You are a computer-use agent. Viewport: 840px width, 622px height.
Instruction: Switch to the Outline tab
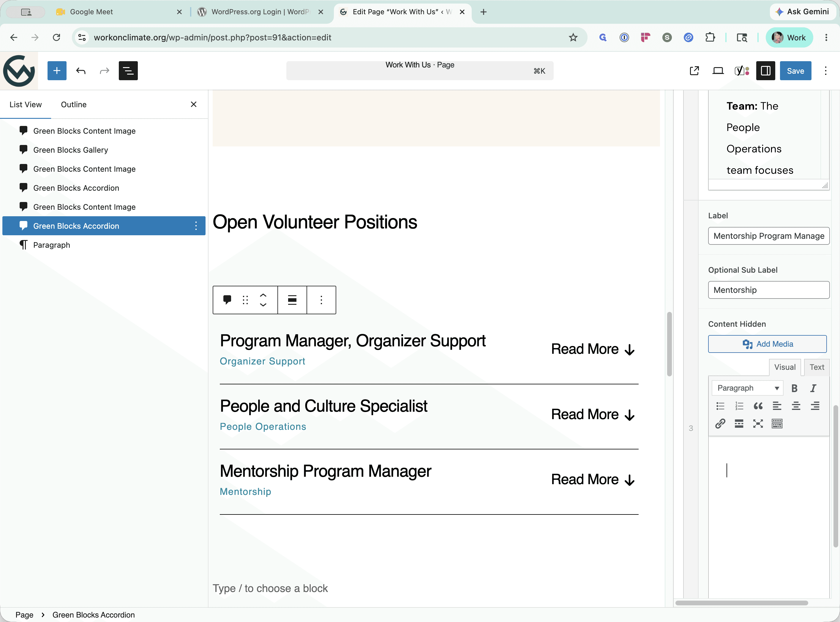(74, 105)
